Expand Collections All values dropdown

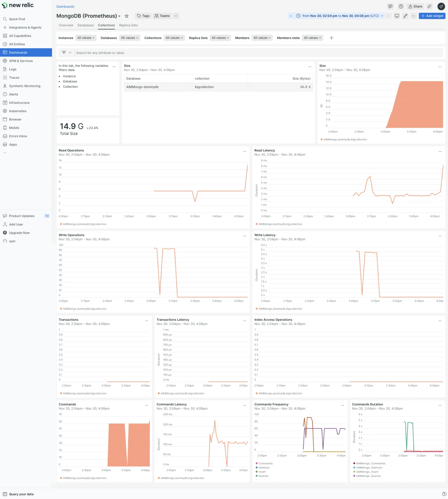tap(174, 38)
